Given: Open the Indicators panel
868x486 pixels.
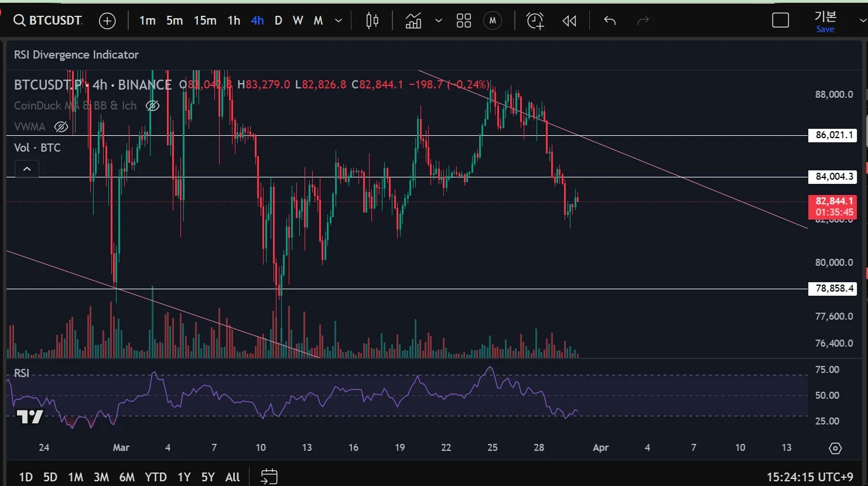Looking at the screenshot, I should (414, 21).
